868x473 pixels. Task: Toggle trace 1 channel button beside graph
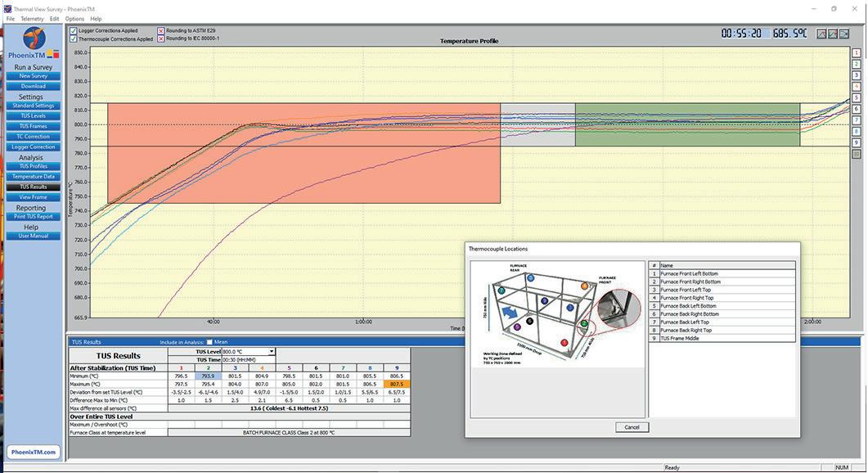click(x=857, y=52)
